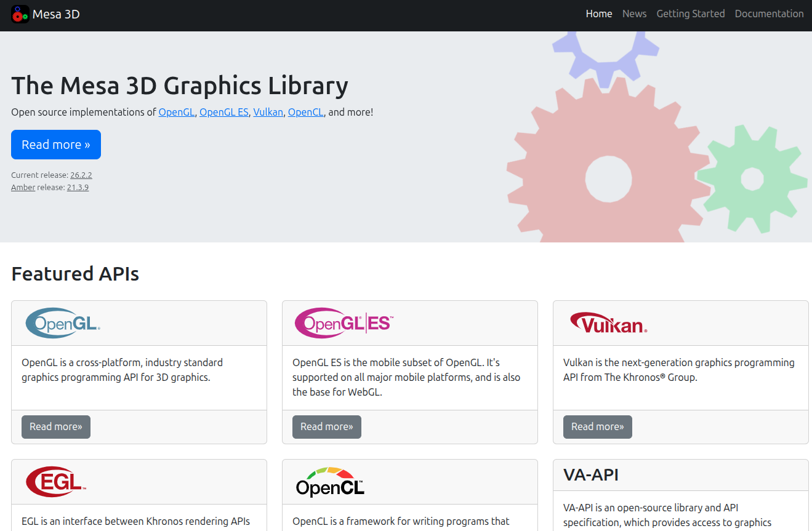812x531 pixels.
Task: Click the OpenGL ES logo image
Action: pos(344,323)
